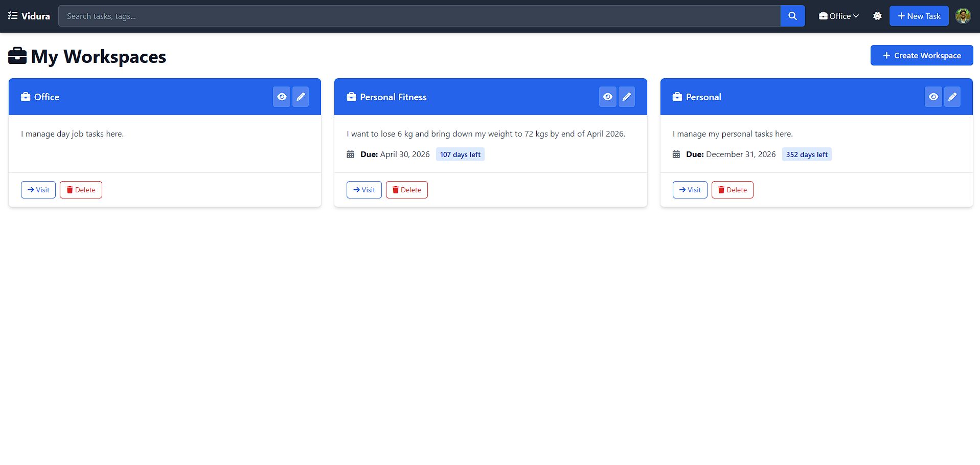Toggle the theme with the sun icon
980x465 pixels.
click(877, 16)
